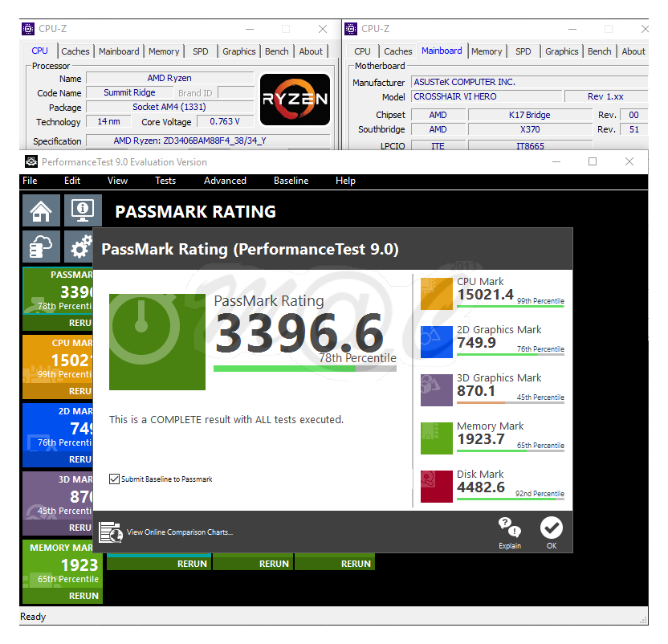
Task: Maximize the PerformanceTest window
Action: click(x=593, y=161)
